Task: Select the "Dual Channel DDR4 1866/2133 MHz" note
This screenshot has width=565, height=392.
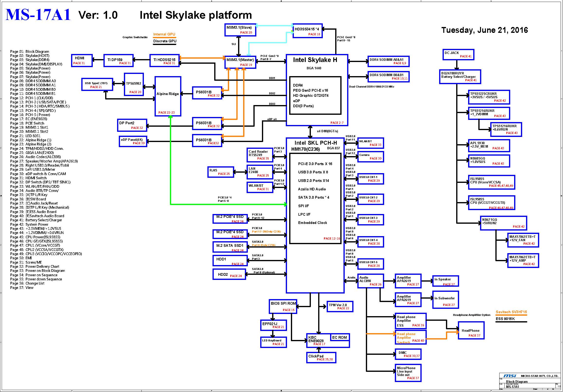Action: [x=371, y=87]
